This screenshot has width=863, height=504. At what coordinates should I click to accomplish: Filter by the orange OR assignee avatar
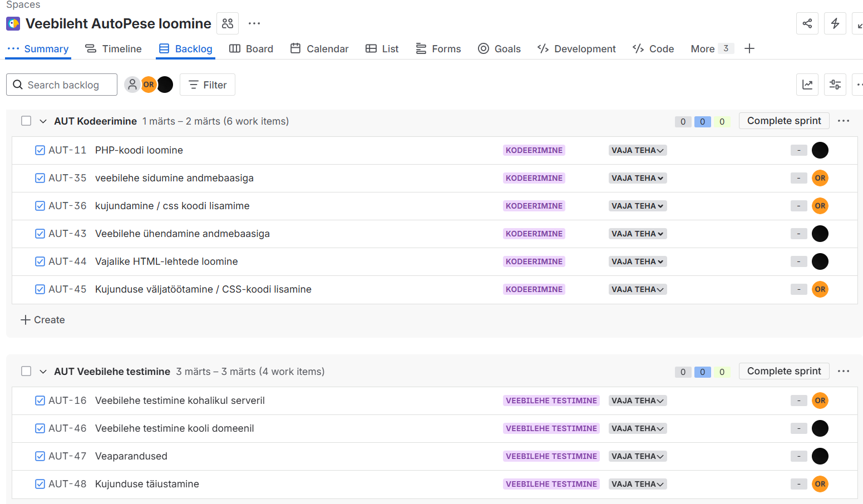149,85
